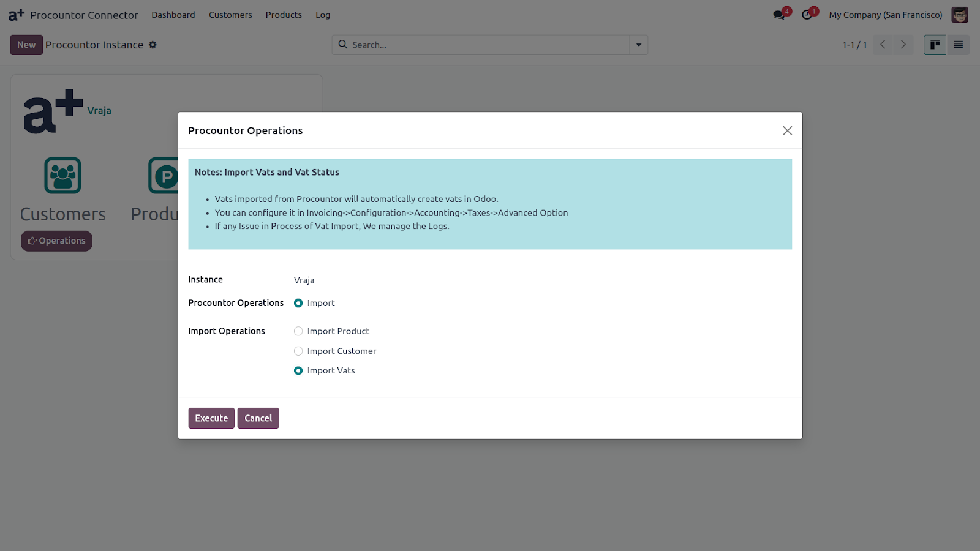Expand the search options dropdown arrow

638,45
